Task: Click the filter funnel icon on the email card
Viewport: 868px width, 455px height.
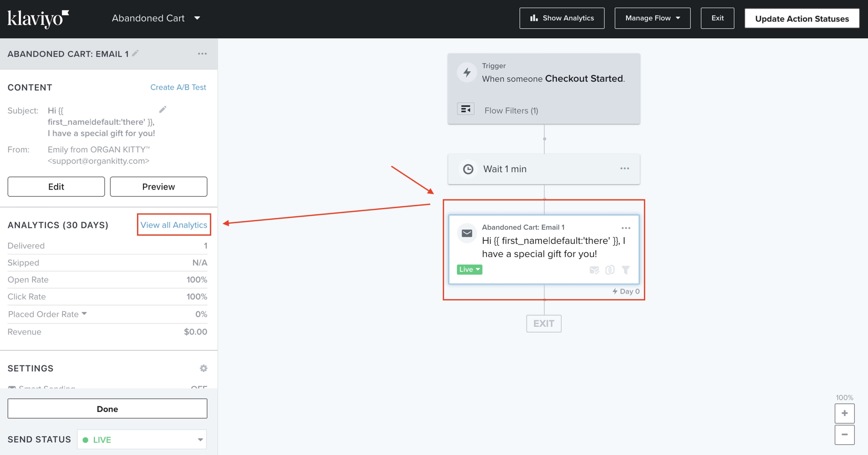Action: coord(626,270)
